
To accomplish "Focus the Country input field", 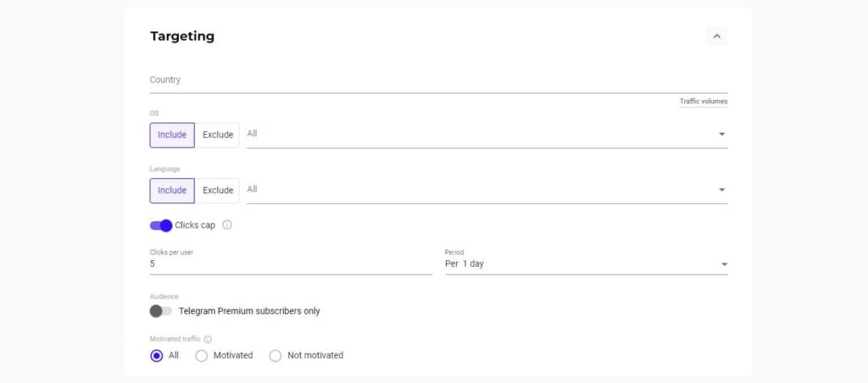I will point(438,80).
